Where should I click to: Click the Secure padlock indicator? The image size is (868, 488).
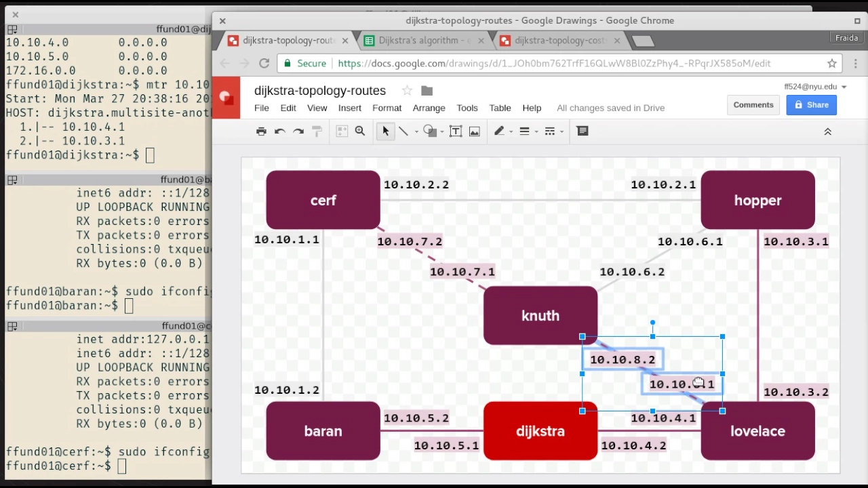305,63
